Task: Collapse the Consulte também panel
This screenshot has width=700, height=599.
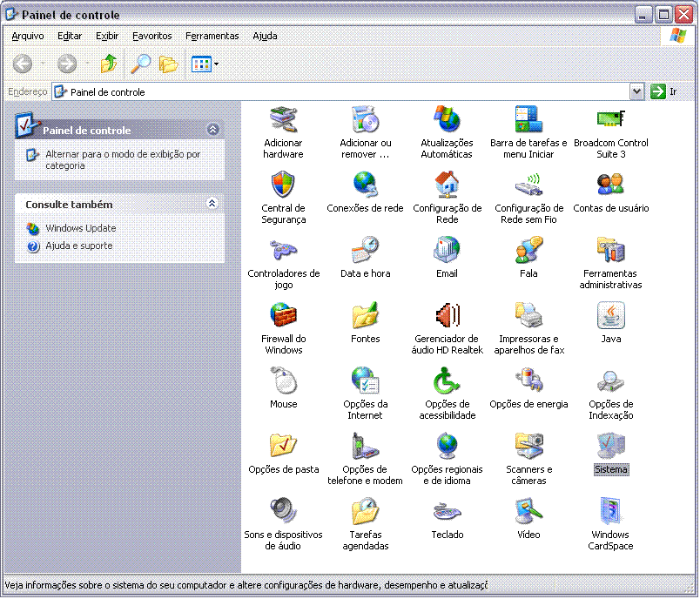Action: (212, 204)
